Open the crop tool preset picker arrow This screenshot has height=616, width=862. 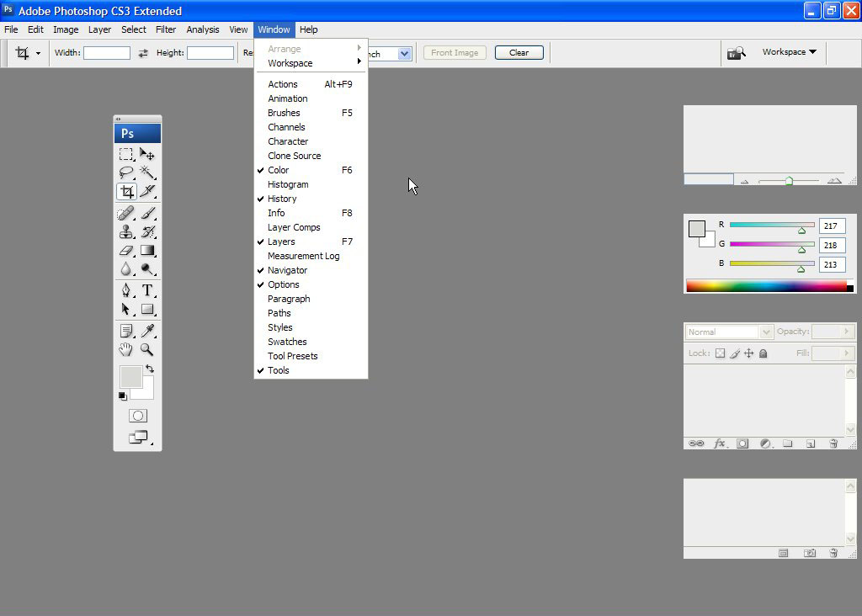pyautogui.click(x=38, y=53)
